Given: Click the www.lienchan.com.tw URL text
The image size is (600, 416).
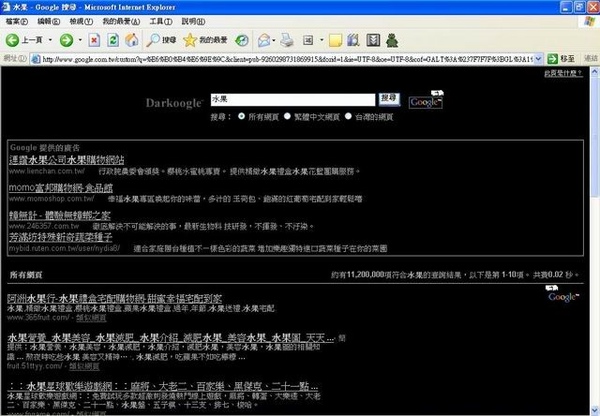Looking at the screenshot, I should coord(47,171).
